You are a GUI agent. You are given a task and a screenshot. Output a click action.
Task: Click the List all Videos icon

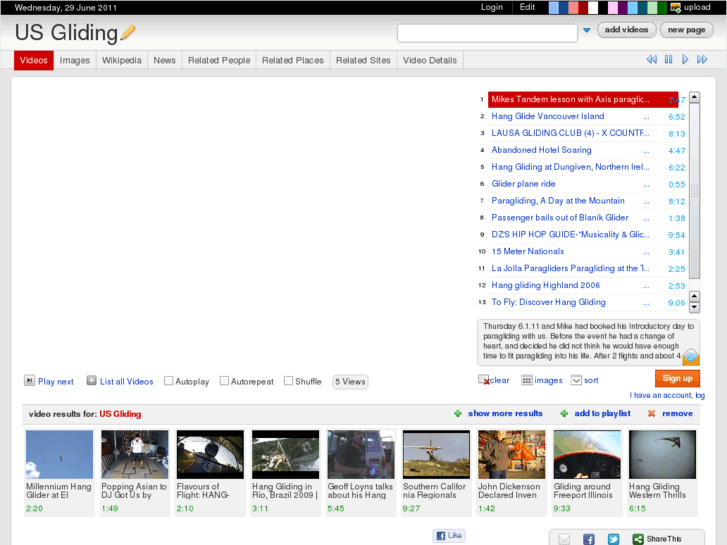click(91, 381)
